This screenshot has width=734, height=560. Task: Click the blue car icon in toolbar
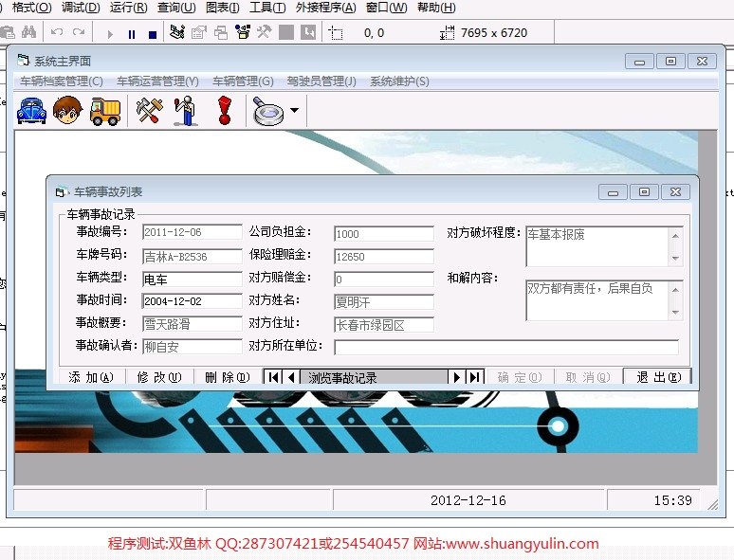point(32,111)
